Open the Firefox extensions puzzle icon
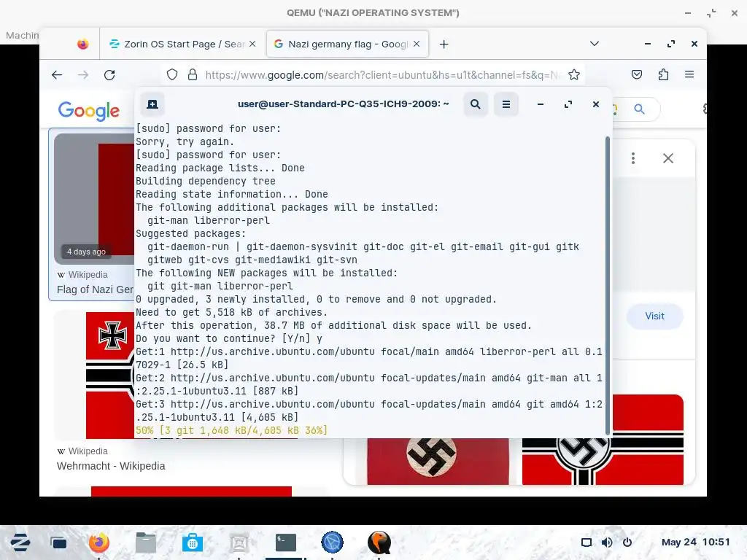This screenshot has height=560, width=747. (x=663, y=74)
